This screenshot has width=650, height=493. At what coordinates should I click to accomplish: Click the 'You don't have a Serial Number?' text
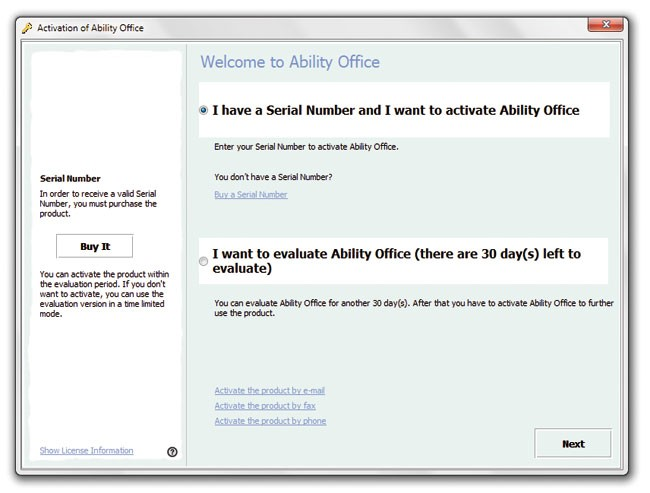pos(273,177)
